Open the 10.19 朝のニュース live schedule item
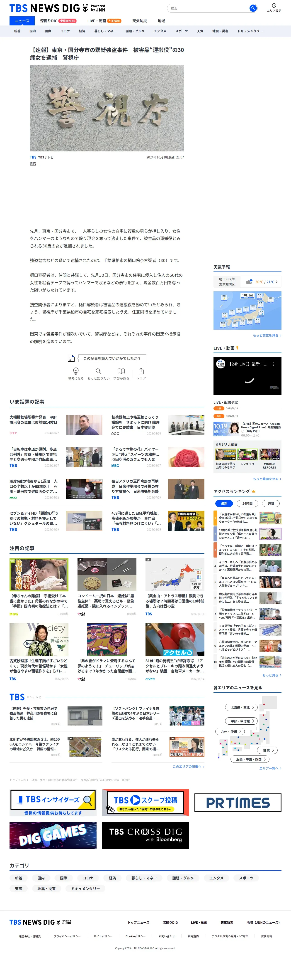Viewport: 291px width, 980px height. 247,429
